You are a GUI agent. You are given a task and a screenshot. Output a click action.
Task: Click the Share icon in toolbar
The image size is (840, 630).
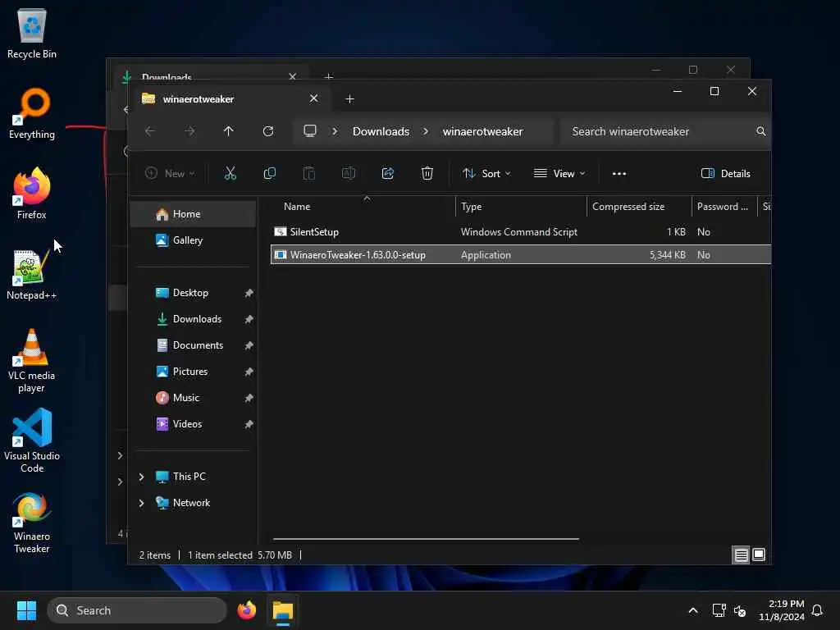point(388,173)
